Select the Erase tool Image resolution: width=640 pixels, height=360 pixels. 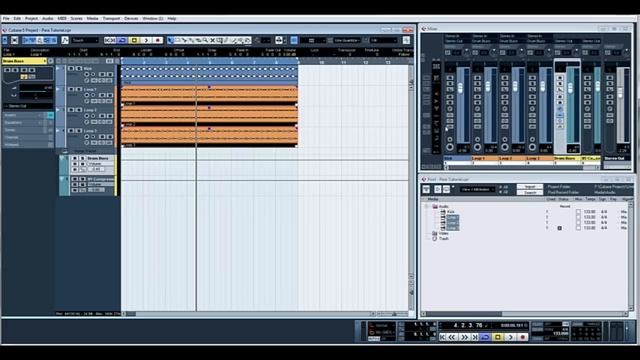[x=198, y=40]
